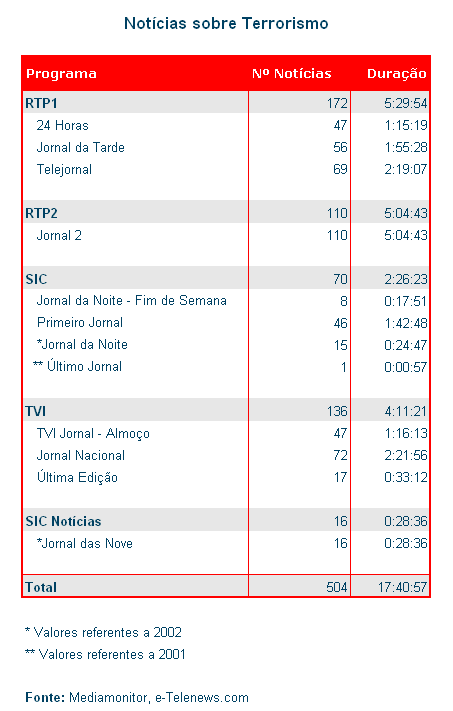This screenshot has height=711, width=453.
Task: Select the Jornal da Tarde entry
Action: point(80,147)
